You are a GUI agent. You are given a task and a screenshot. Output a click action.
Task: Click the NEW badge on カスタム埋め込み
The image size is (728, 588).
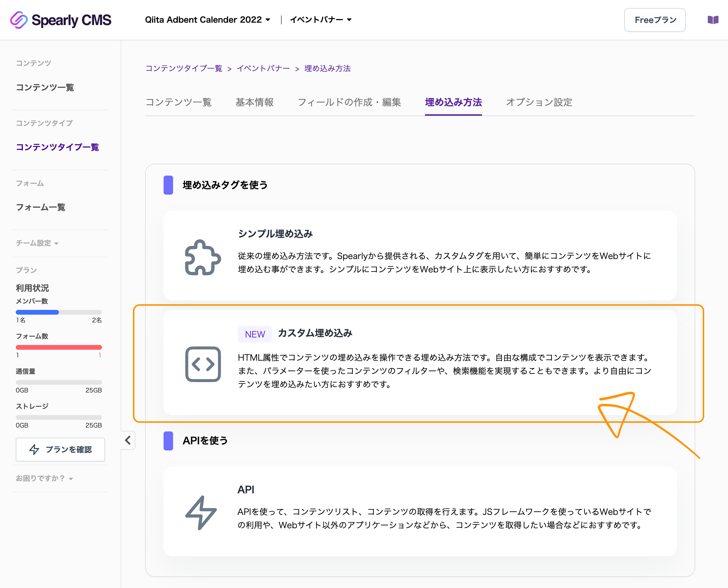click(255, 334)
